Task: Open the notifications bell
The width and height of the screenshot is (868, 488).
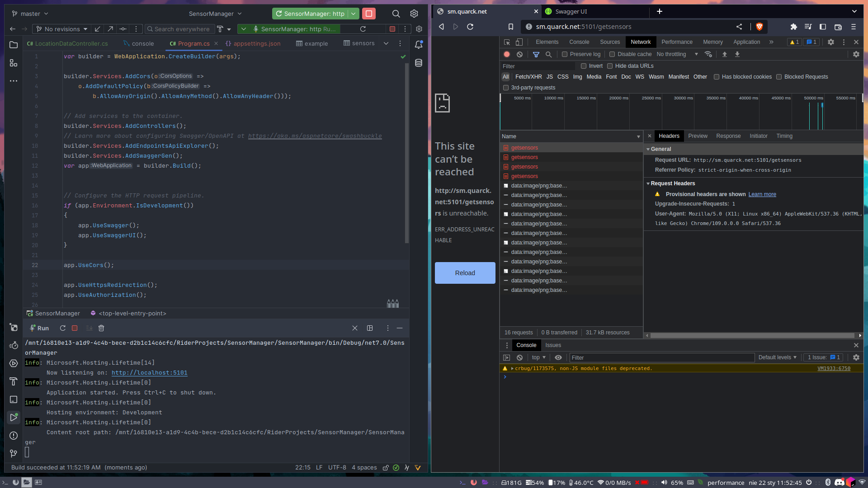Action: pyautogui.click(x=418, y=44)
